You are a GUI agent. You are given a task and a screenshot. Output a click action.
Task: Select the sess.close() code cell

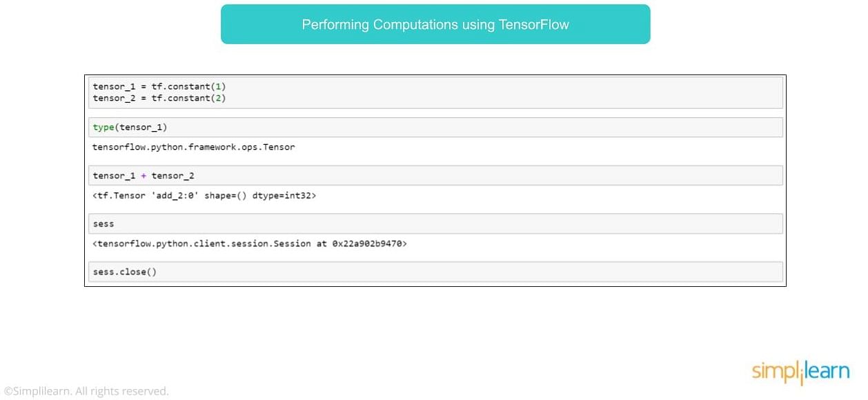(437, 272)
